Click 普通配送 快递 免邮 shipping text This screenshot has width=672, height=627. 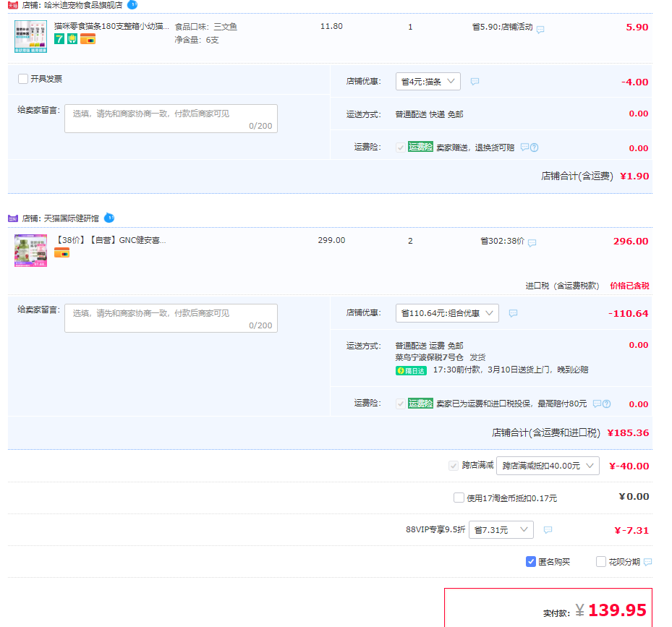point(429,114)
